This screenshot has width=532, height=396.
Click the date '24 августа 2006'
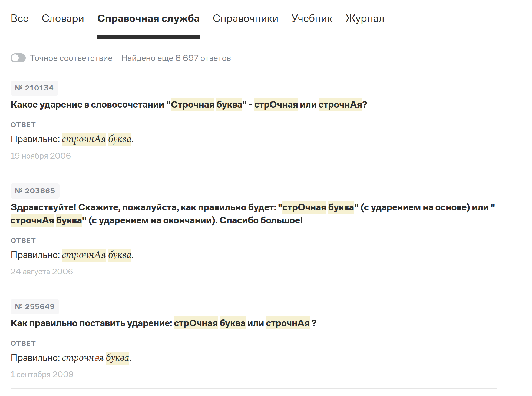(42, 272)
